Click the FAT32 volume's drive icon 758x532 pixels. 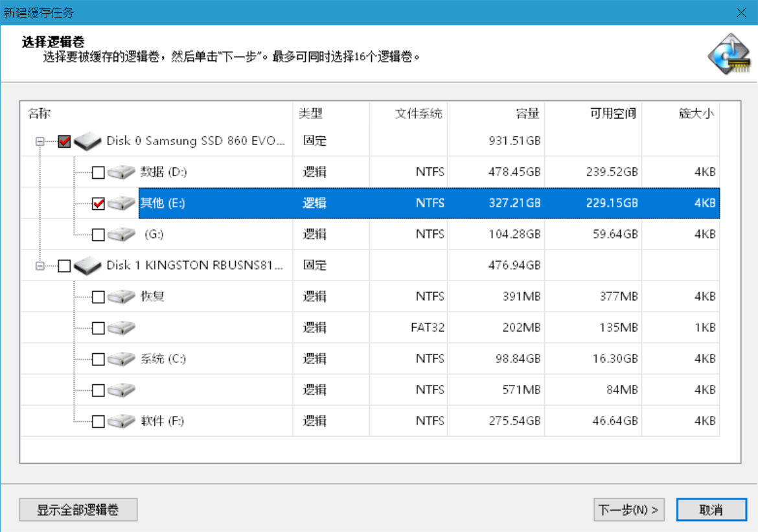pos(121,328)
